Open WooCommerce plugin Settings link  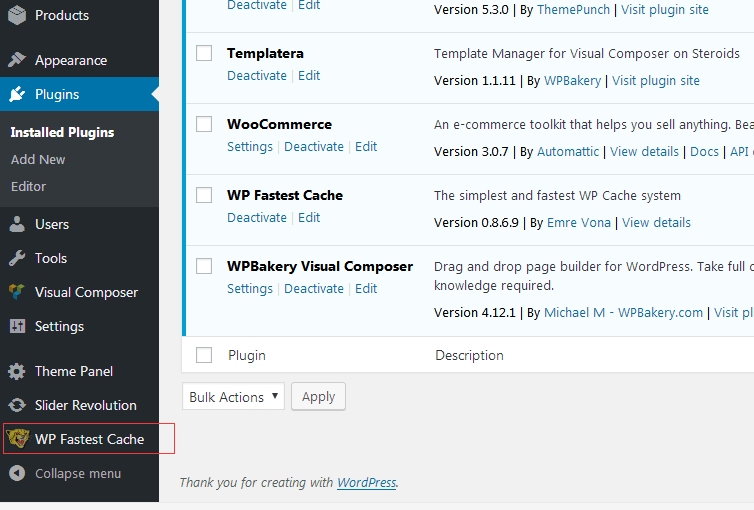[x=250, y=147]
